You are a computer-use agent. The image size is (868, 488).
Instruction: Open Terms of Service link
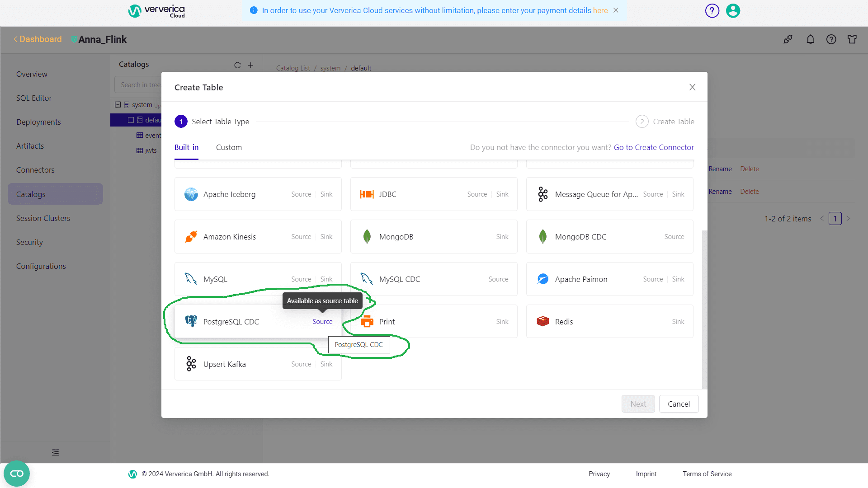[707, 474]
